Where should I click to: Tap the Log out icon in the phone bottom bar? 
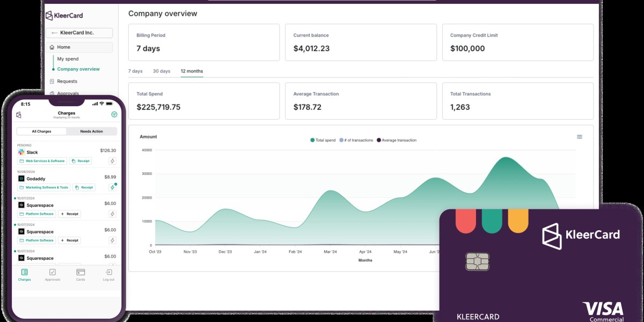point(108,272)
